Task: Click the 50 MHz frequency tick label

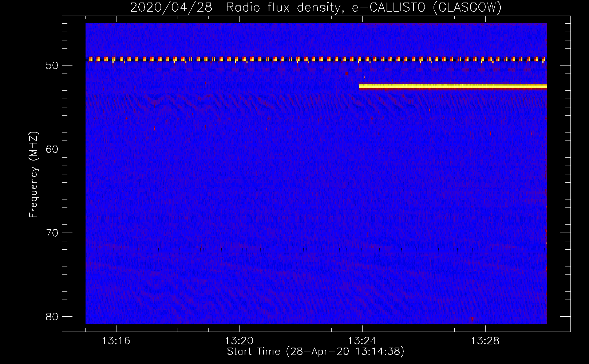Action: [x=52, y=66]
